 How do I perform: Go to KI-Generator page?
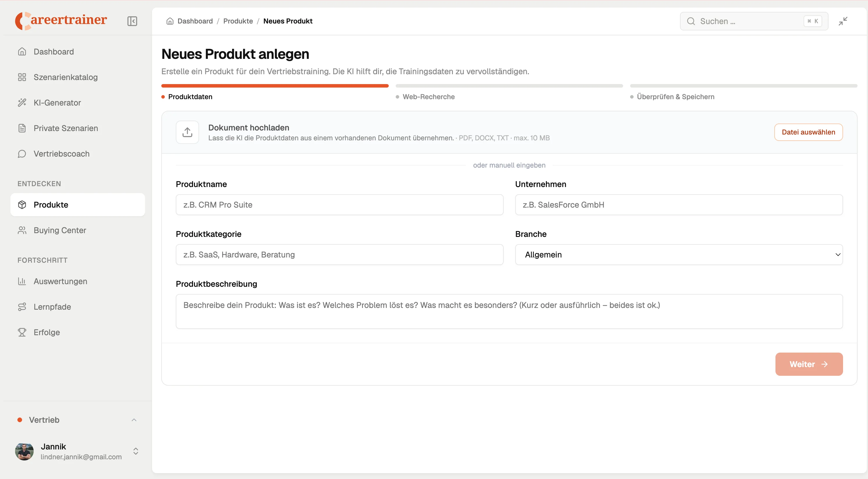pos(77,103)
